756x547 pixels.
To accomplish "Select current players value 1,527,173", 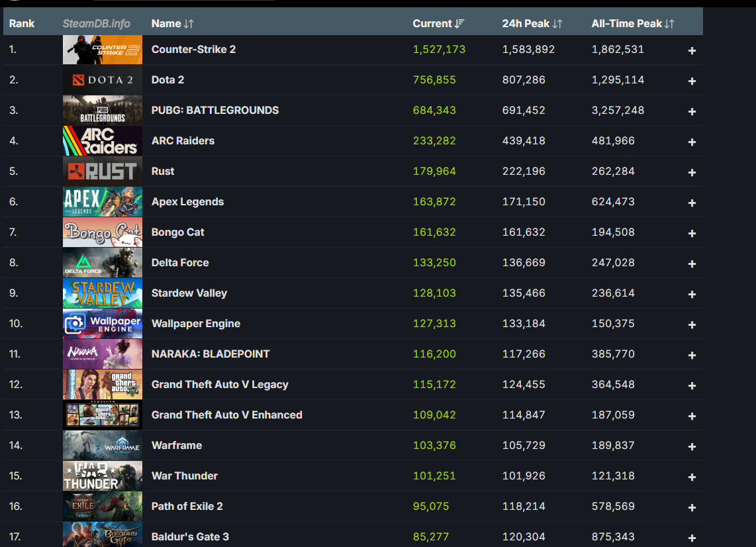I will point(439,49).
